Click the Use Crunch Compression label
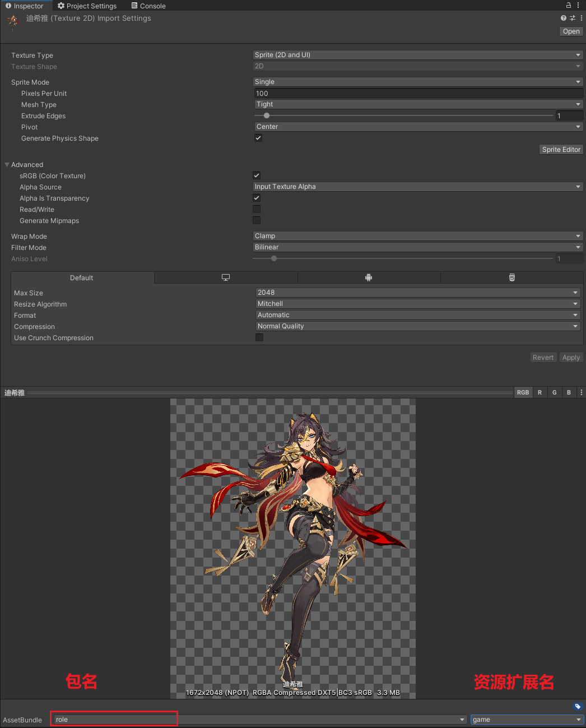This screenshot has height=728, width=586. click(x=54, y=338)
